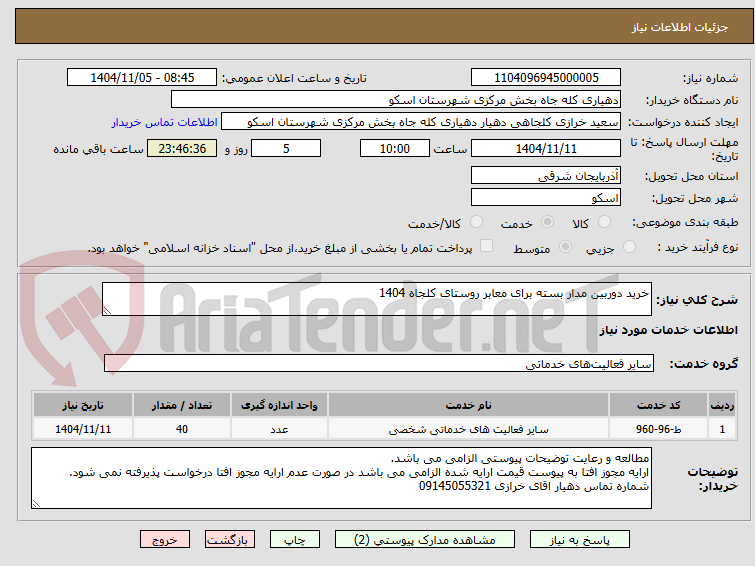Click the resize handle of buyer notes box
Screen dimensions: 755x566
(x=37, y=503)
